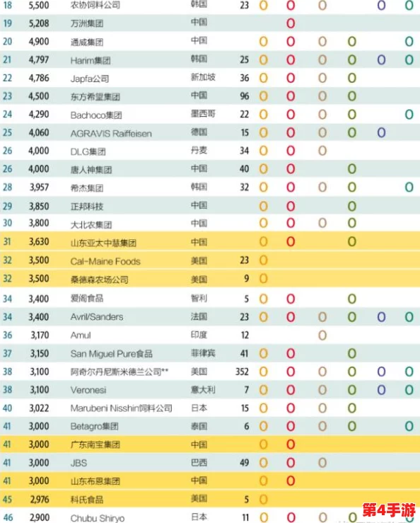The image size is (420, 523).
Task: Select the Bachoco集团 cell
Action: click(x=96, y=115)
